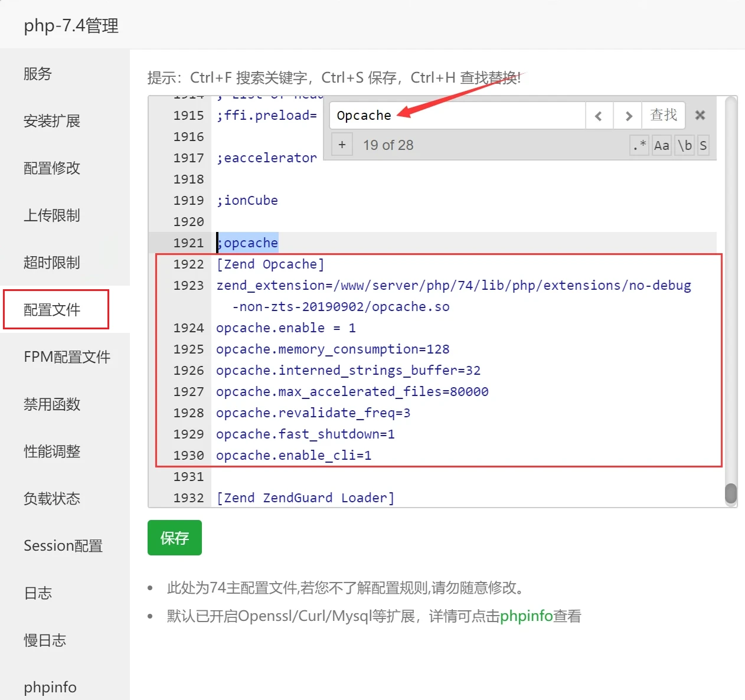
Task: Open the 上传限制 sidebar tab
Action: pos(65,215)
